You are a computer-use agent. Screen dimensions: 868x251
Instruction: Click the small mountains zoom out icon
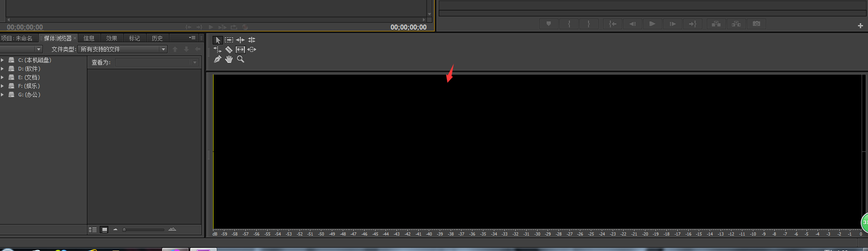(x=116, y=229)
